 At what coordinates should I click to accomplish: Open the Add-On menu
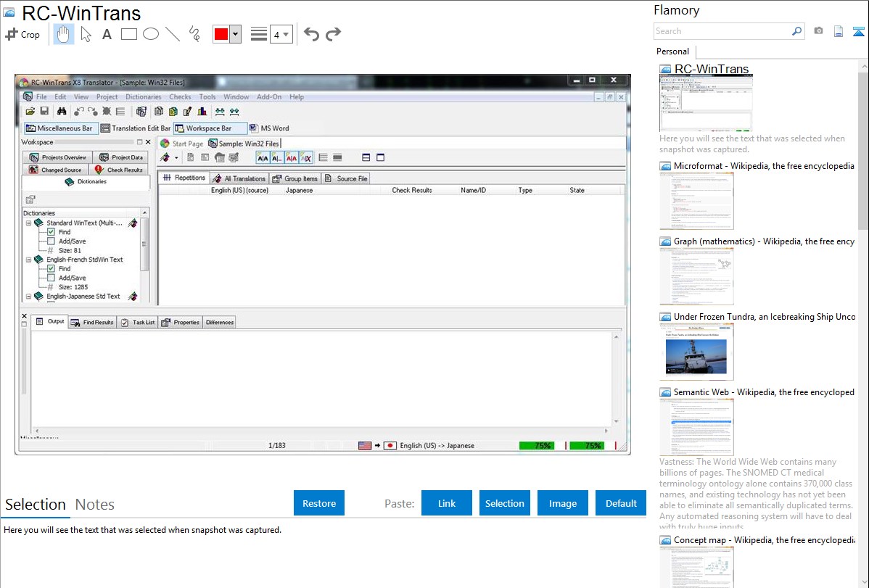coord(269,97)
